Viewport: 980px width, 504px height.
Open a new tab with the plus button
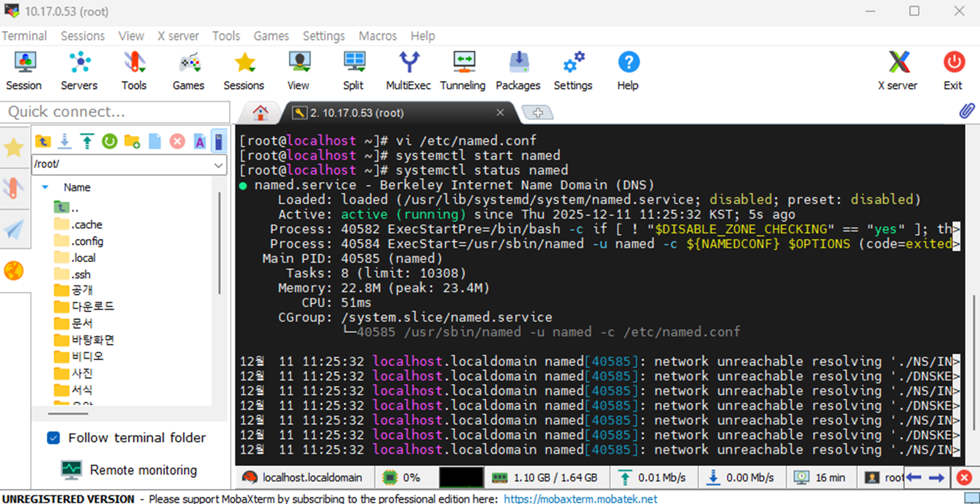pyautogui.click(x=538, y=113)
